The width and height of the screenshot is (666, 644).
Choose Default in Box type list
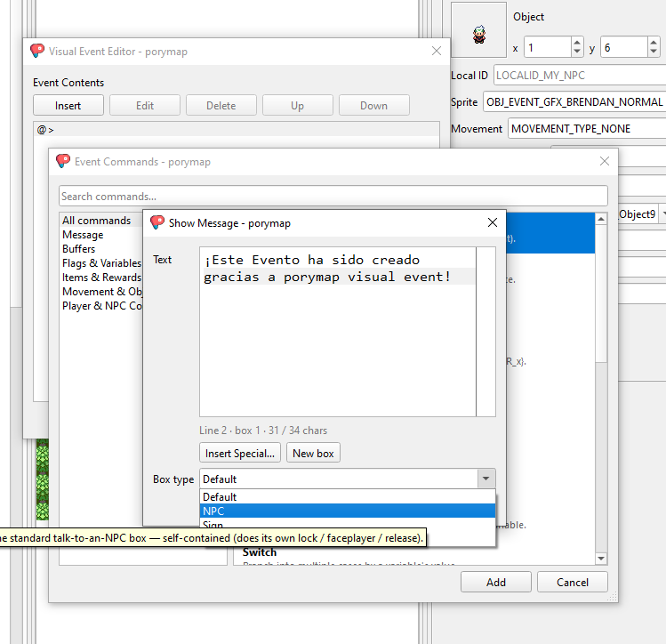[x=348, y=496]
